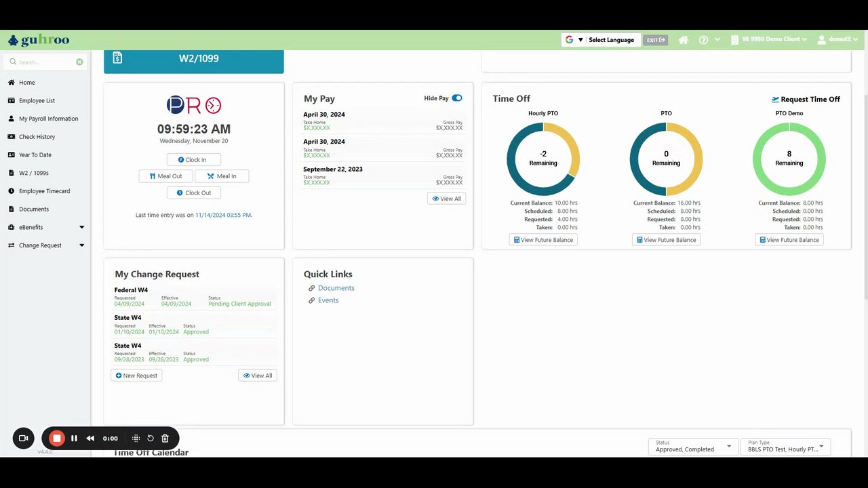Screen dimensions: 868x488
Task: Delete the recording with trash icon
Action: pos(165,439)
